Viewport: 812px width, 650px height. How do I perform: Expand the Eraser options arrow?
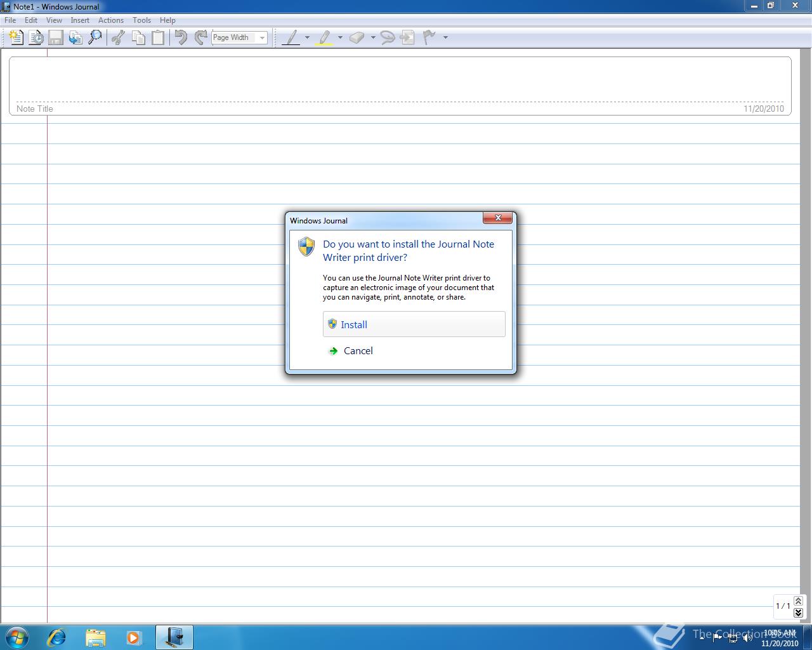pyautogui.click(x=373, y=37)
